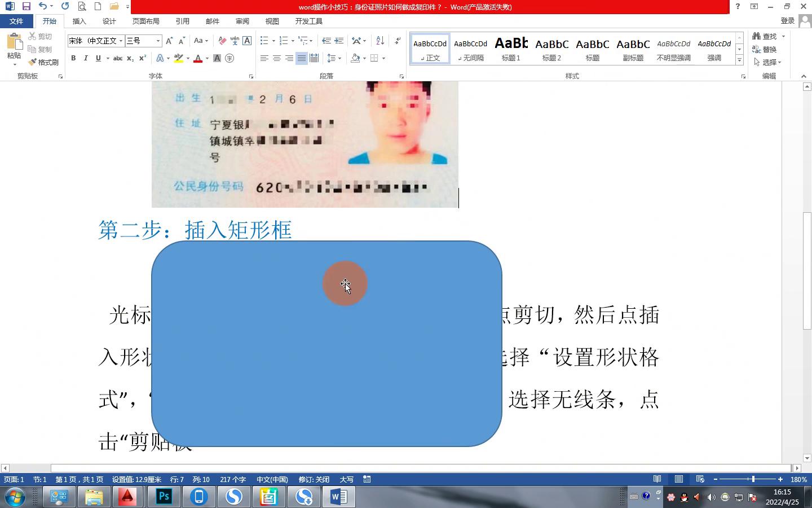The width and height of the screenshot is (812, 508).
Task: Switch to Read Mode in status bar
Action: 657,479
